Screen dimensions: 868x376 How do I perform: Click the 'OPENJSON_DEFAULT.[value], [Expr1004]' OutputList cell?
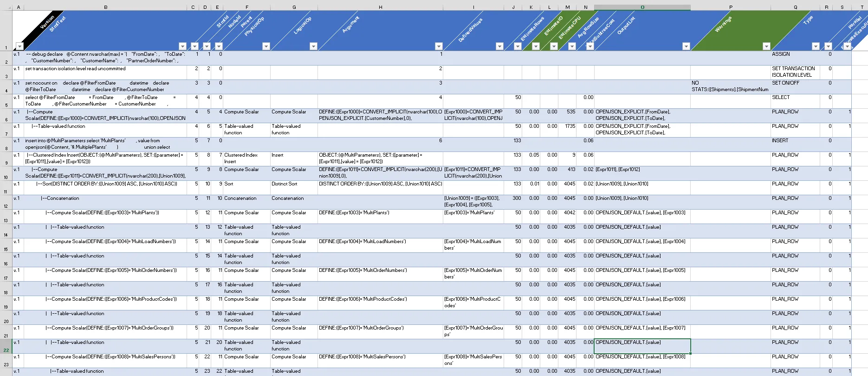(642, 245)
